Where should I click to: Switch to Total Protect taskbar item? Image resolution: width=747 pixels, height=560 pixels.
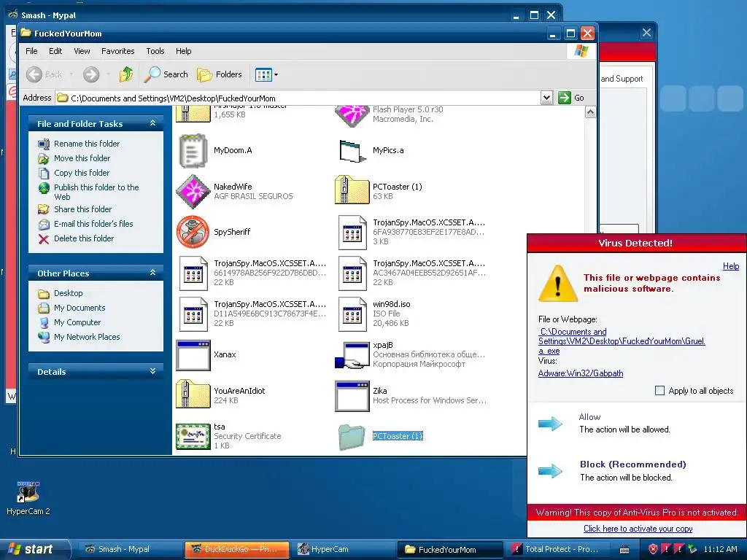[x=557, y=549]
